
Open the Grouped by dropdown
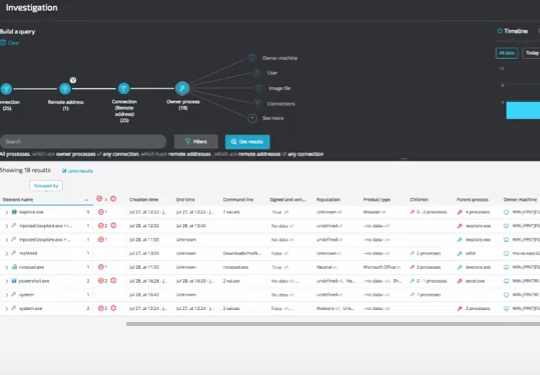point(46,186)
